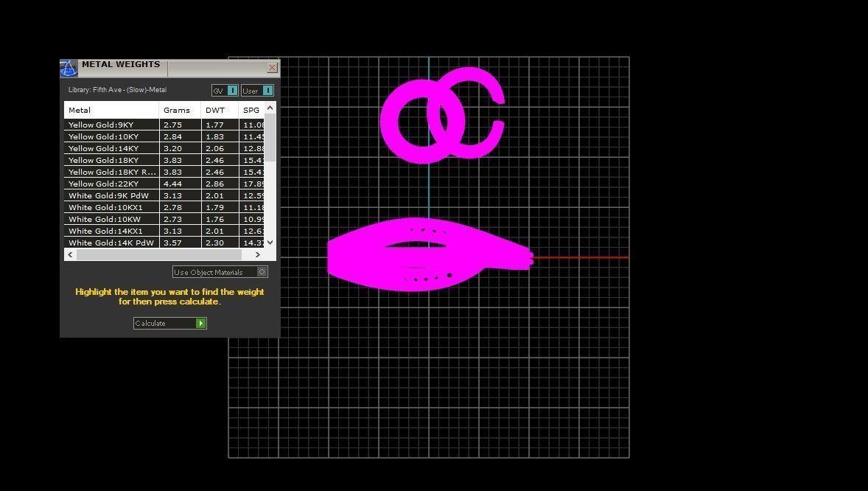The height and width of the screenshot is (491, 868).
Task: Click the horizontal scroll right arrow
Action: pyautogui.click(x=257, y=254)
